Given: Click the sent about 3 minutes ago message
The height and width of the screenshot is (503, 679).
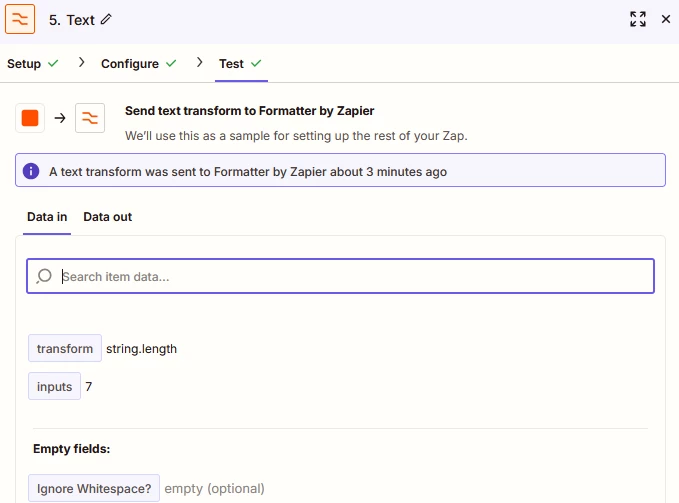Looking at the screenshot, I should 248,172.
